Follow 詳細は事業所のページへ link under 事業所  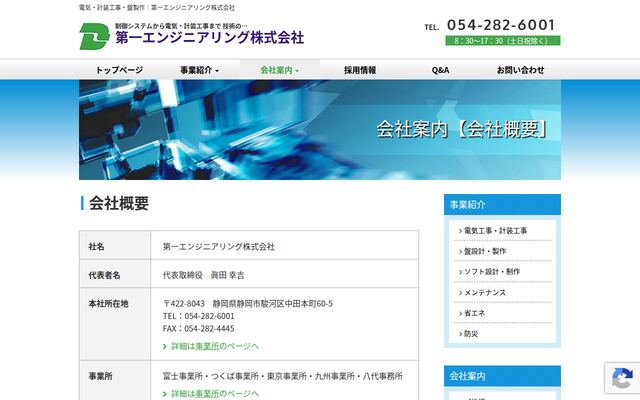pyautogui.click(x=215, y=393)
